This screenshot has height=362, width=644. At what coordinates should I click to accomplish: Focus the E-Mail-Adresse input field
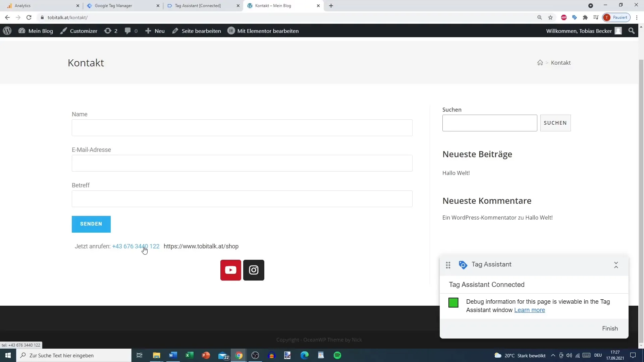click(242, 163)
